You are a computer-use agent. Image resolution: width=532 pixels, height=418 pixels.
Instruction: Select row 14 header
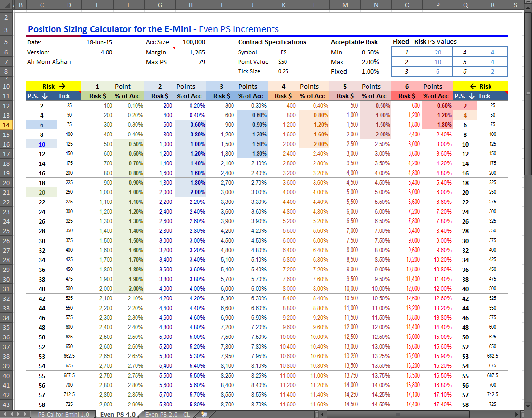tap(6, 125)
